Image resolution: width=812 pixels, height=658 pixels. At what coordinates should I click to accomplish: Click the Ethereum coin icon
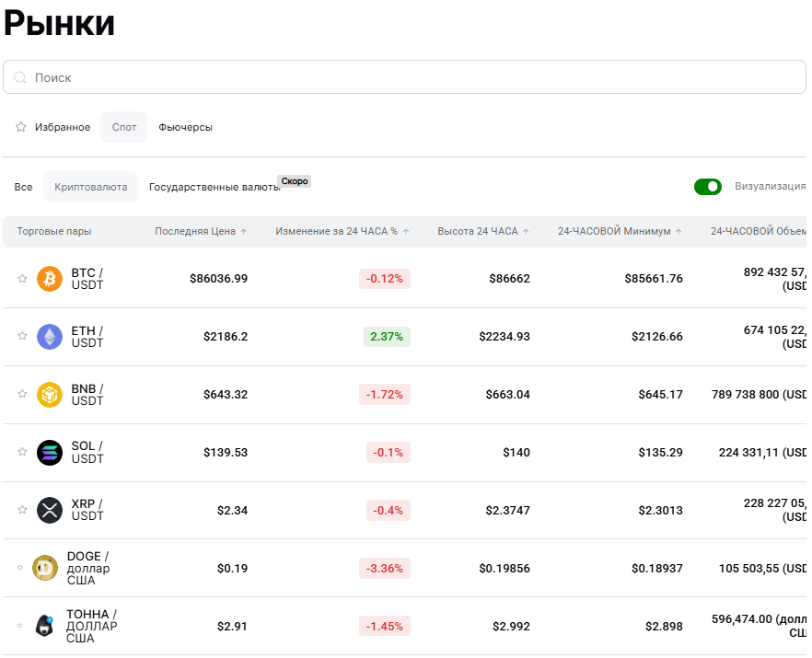point(50,337)
